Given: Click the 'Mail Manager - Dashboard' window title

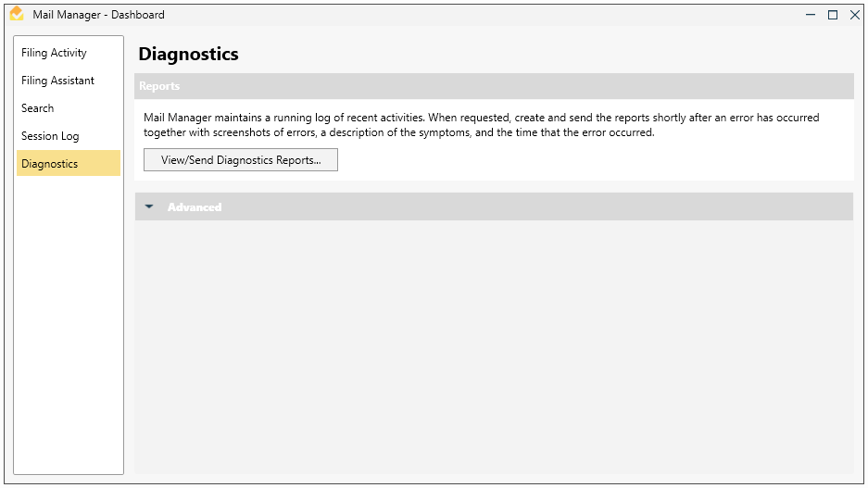Looking at the screenshot, I should coord(98,15).
